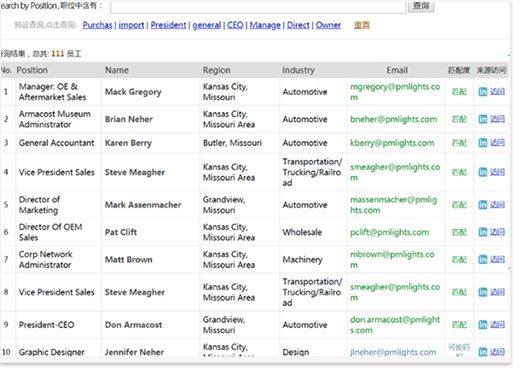Open LinkedIn icon for Jennifer Neher
The width and height of the screenshot is (520, 370).
[x=483, y=352]
